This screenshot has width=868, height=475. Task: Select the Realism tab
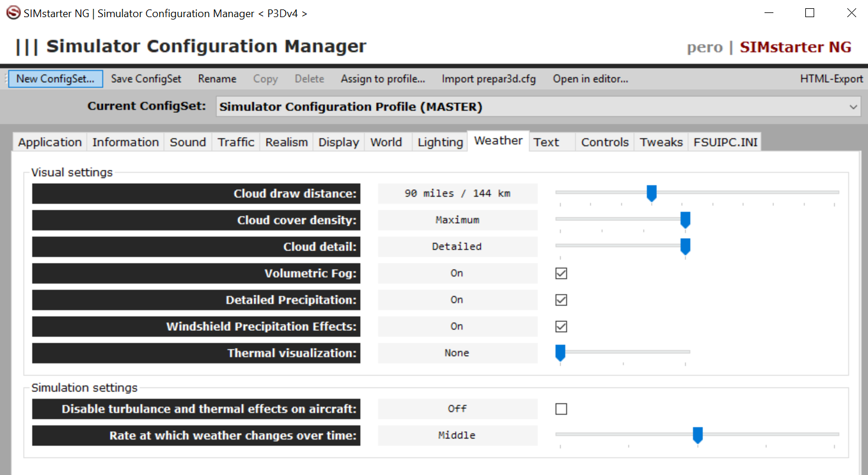(x=286, y=142)
